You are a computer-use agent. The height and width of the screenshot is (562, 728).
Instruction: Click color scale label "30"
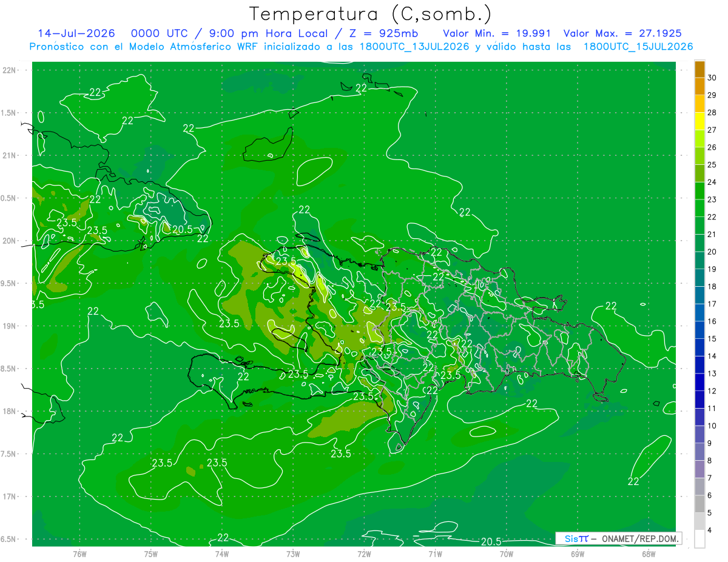(x=712, y=78)
